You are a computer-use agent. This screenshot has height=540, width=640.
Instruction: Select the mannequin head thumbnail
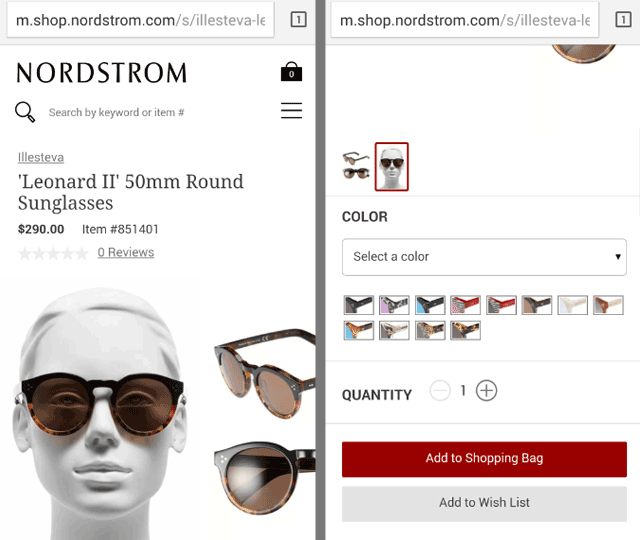pyautogui.click(x=391, y=167)
